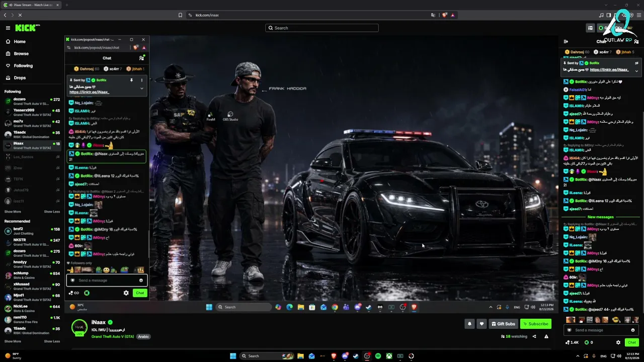Follow iNaax with the heart button
Viewport: 644px width, 362px height.
tap(481, 324)
